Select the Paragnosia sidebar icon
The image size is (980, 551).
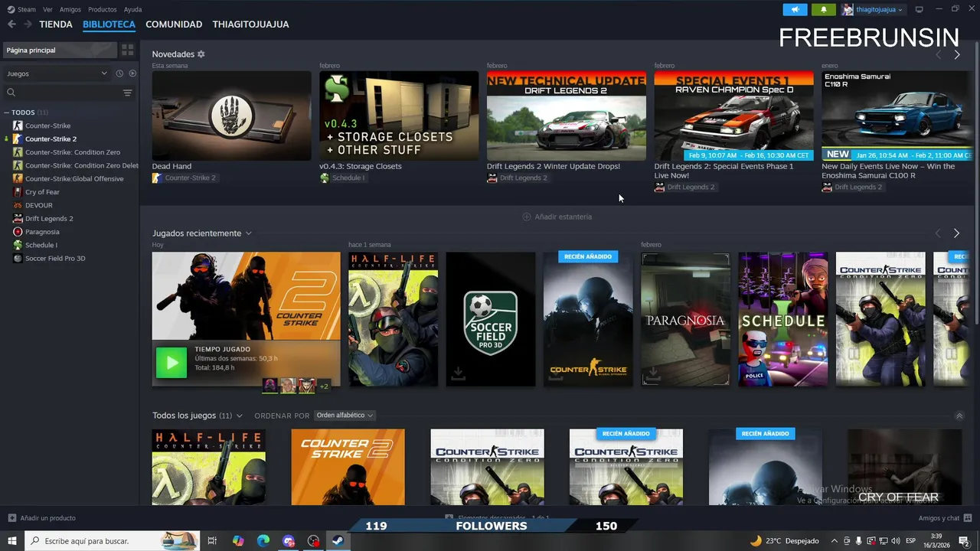pyautogui.click(x=18, y=232)
